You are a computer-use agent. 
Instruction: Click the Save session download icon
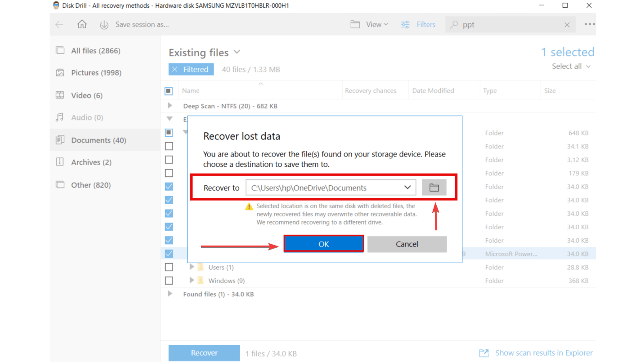click(x=104, y=25)
